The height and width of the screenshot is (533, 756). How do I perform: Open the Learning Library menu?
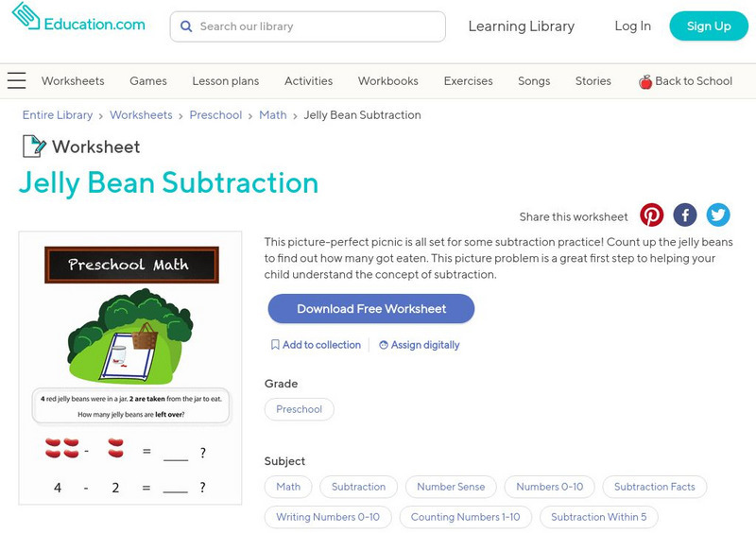[521, 26]
